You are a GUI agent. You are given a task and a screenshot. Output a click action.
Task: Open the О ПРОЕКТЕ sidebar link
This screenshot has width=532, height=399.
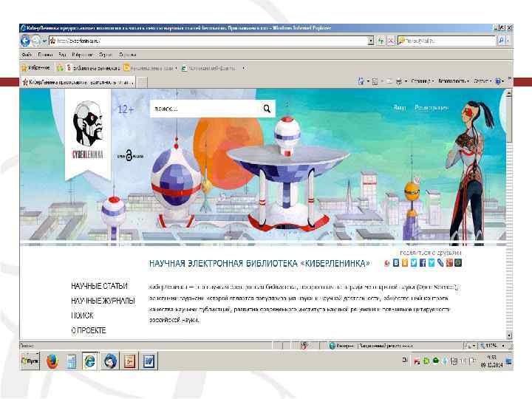(x=89, y=330)
